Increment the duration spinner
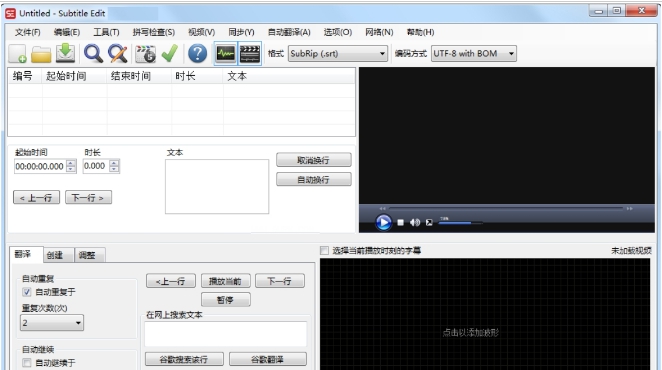The image size is (662, 370). 114,163
